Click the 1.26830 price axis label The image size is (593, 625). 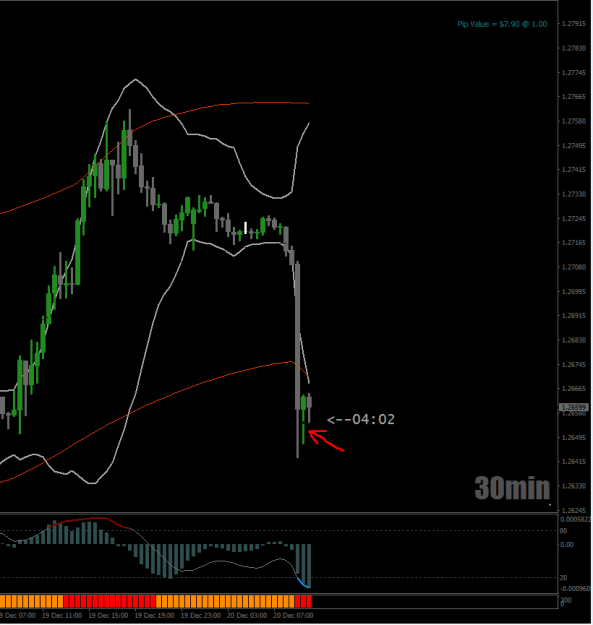574,340
